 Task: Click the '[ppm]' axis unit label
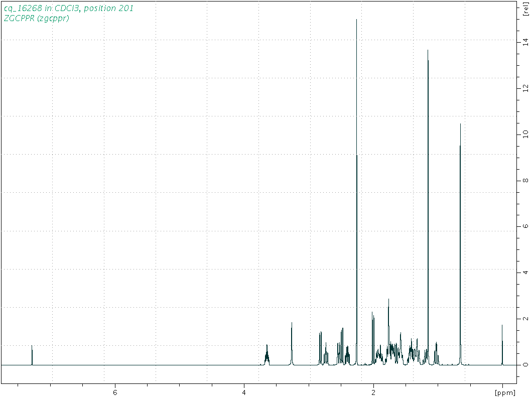[x=505, y=392]
